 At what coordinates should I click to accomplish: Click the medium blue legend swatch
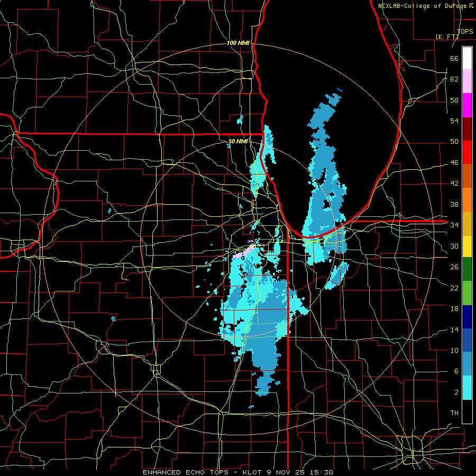coord(467,340)
